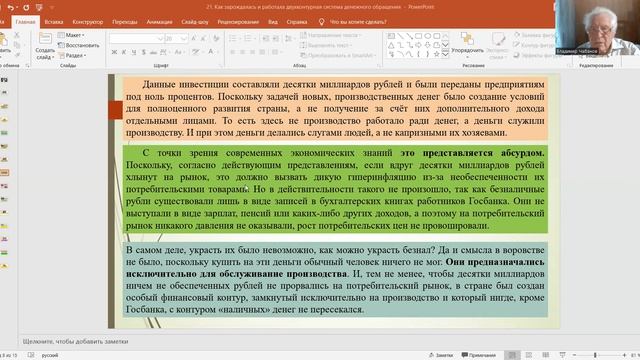Image resolution: width=640 pixels, height=360 pixels.
Task: Switch to the Слайд-шоу tab
Action: pos(195,22)
